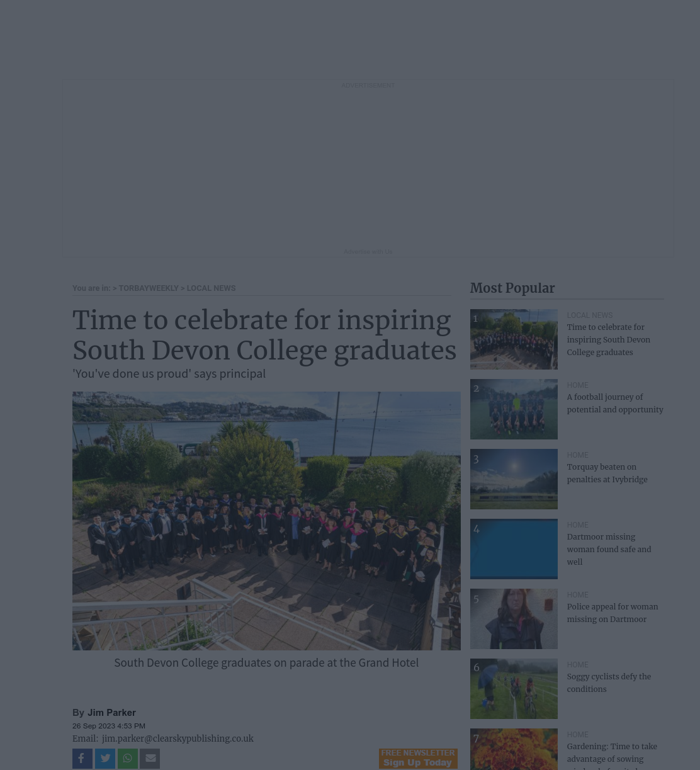Open 'A football journey of potential' article
Viewport: 700px width, 770px height.
point(615,403)
